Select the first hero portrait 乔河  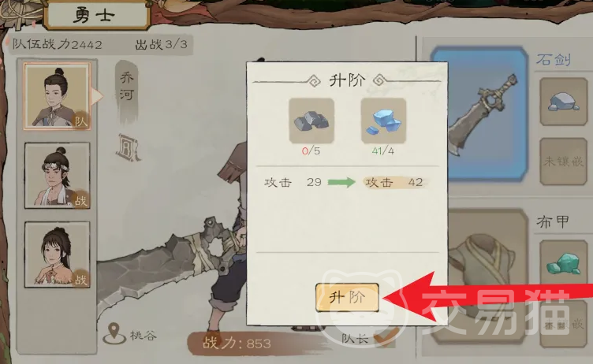pos(57,96)
